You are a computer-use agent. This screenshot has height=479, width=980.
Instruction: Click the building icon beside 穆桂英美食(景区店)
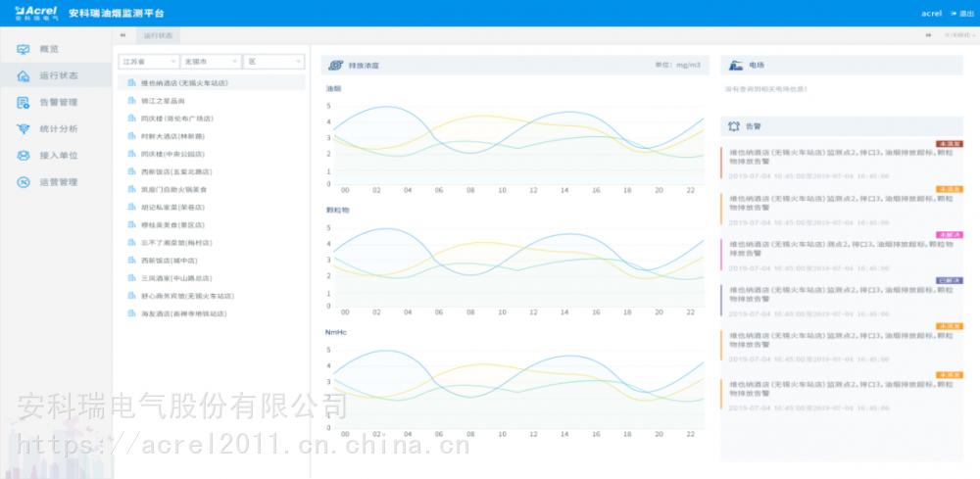point(131,225)
